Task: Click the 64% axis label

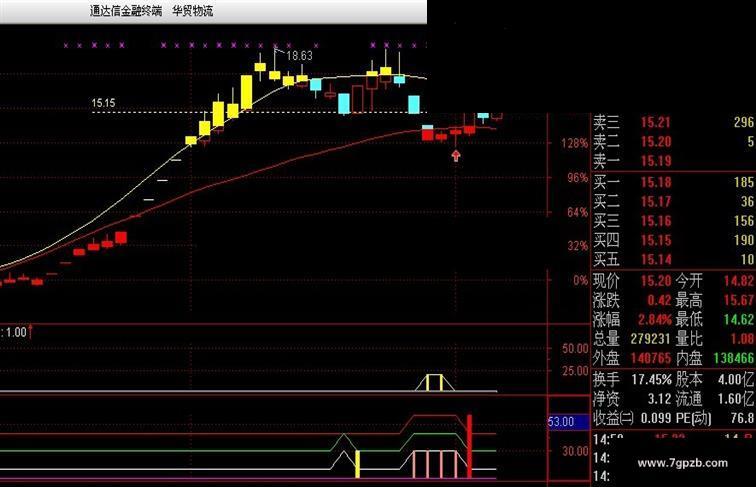Action: point(578,212)
